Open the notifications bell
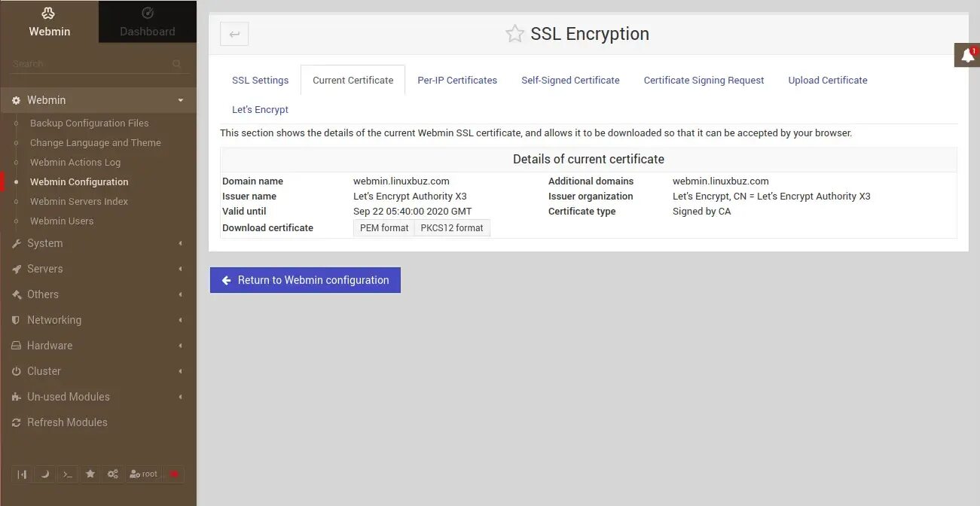 pos(967,56)
